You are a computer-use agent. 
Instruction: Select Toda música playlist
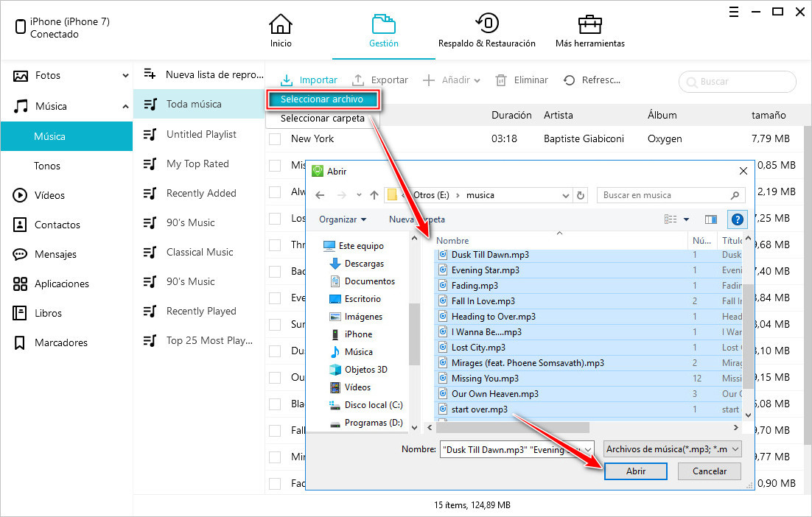200,105
